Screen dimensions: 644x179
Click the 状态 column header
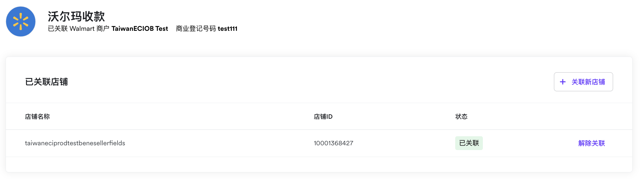(461, 117)
